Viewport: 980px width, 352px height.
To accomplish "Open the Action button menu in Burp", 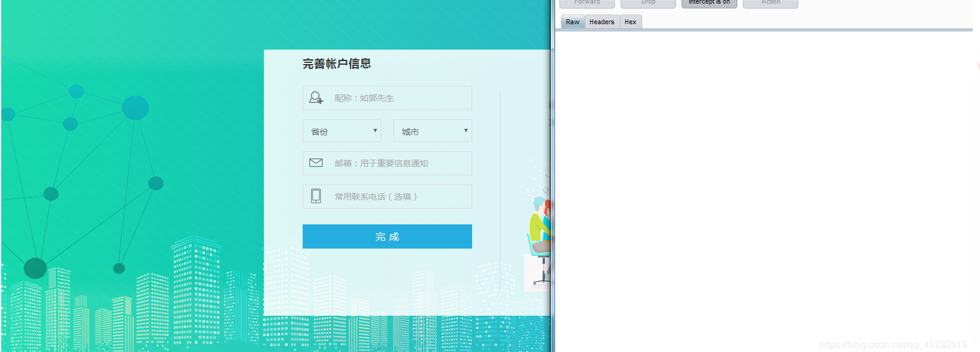I will pos(771,3).
